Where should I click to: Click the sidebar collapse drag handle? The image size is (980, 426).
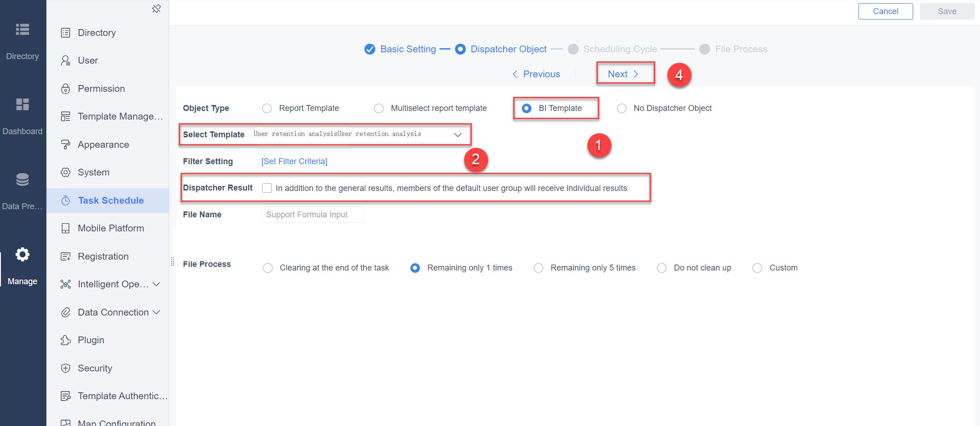coord(172,261)
